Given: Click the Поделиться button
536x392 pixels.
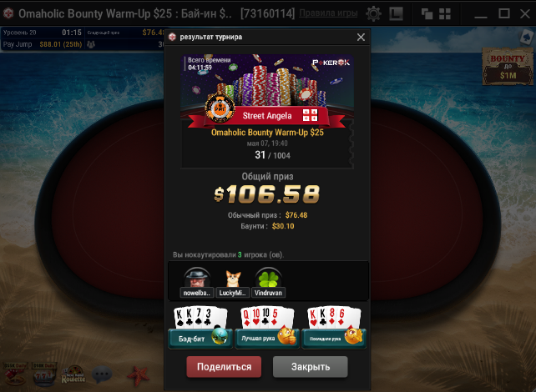Looking at the screenshot, I should (224, 367).
